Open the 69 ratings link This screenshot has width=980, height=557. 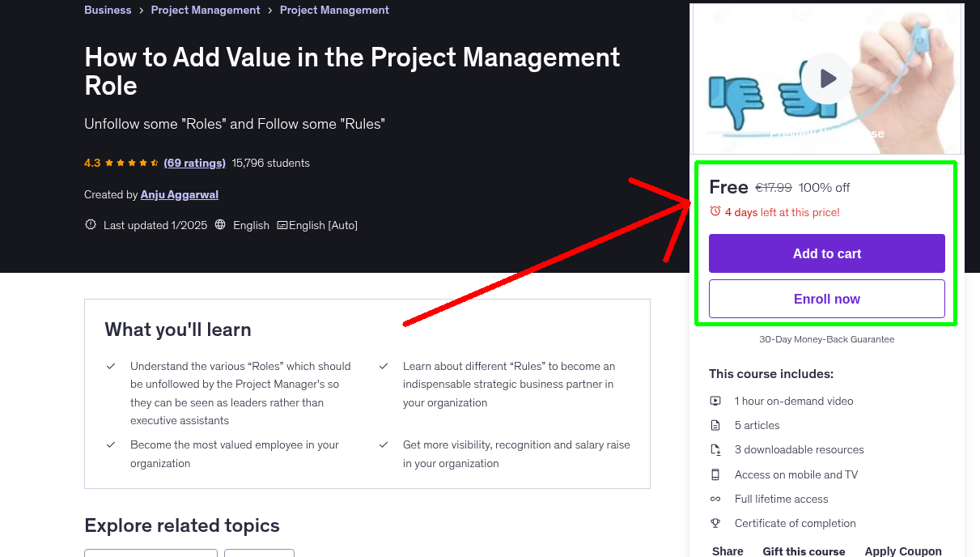(x=194, y=163)
